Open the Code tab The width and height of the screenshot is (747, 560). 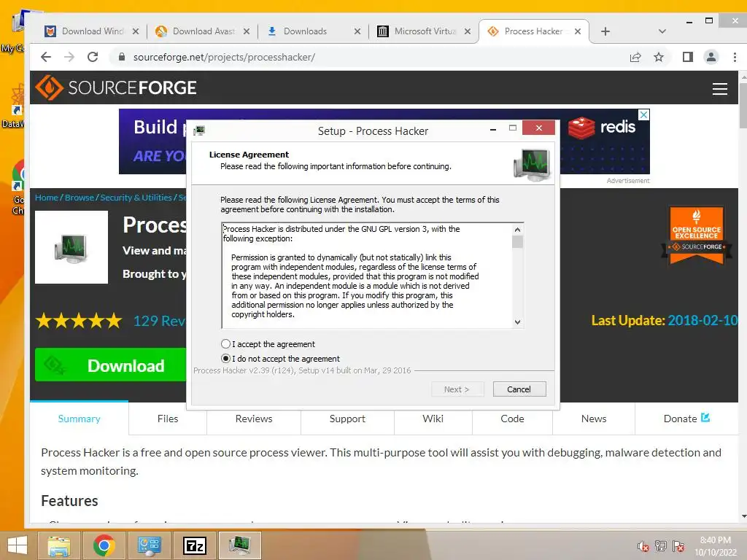512,419
